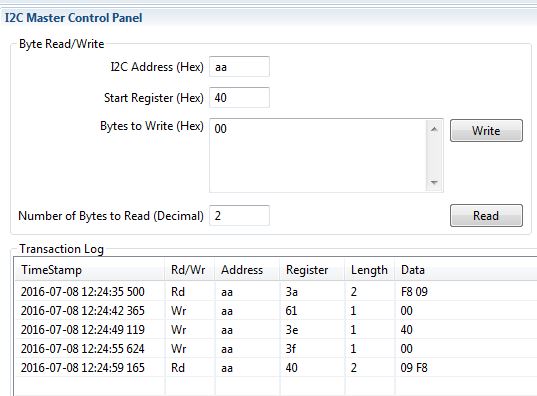
Task: Select the Start Register (Hex) field
Action: coord(239,98)
